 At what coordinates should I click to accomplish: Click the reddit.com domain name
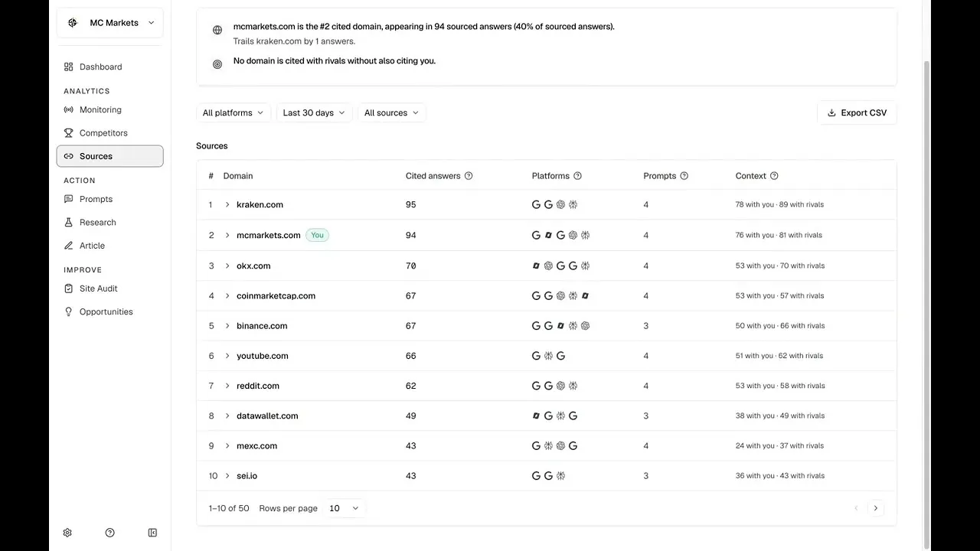pyautogui.click(x=258, y=386)
